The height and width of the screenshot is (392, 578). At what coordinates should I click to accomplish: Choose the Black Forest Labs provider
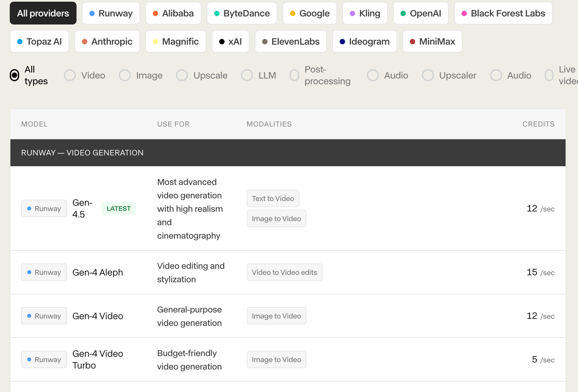coord(503,13)
